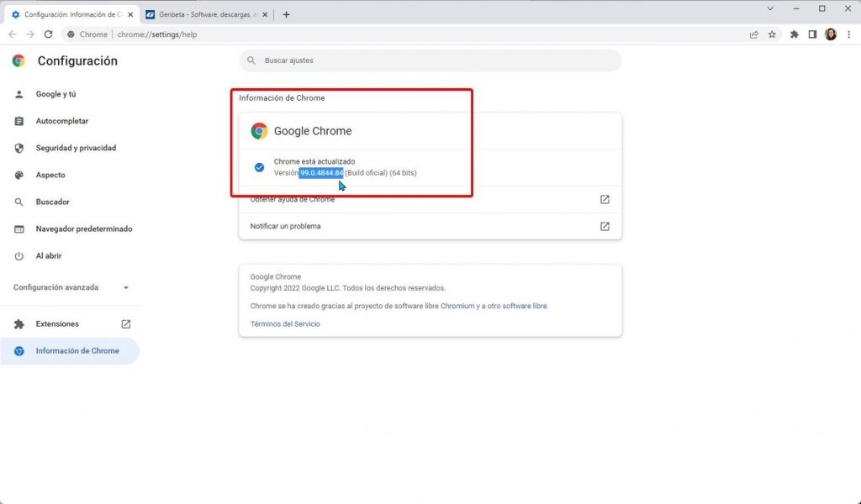Screen dimensions: 861x504
Task: Click the share page icon
Action: (754, 34)
